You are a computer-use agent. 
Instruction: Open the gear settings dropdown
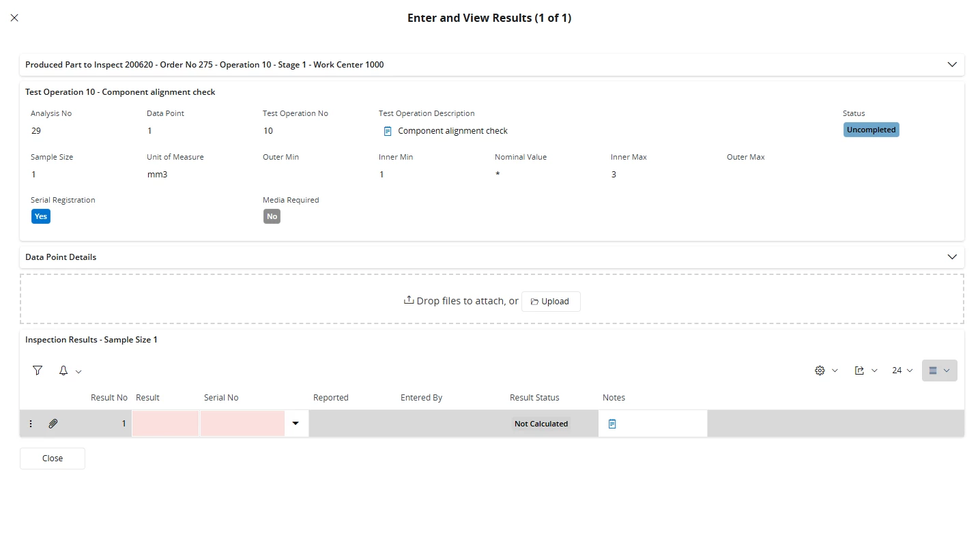826,371
